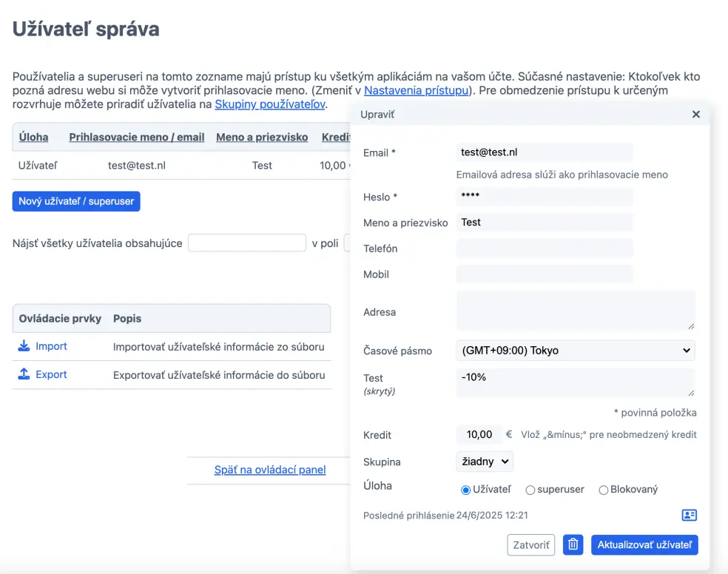Expand the Skupina group dropdown
The height and width of the screenshot is (574, 728).
[485, 462]
